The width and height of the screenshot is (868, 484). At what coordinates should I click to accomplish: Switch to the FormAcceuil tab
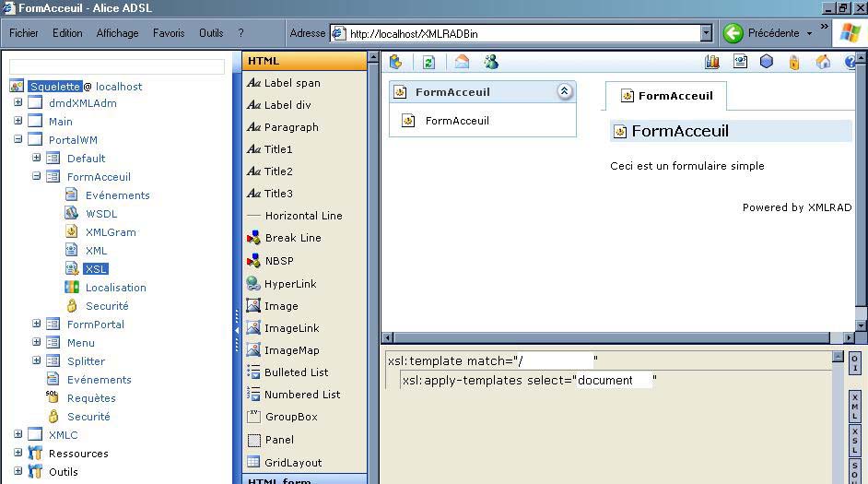(x=665, y=96)
